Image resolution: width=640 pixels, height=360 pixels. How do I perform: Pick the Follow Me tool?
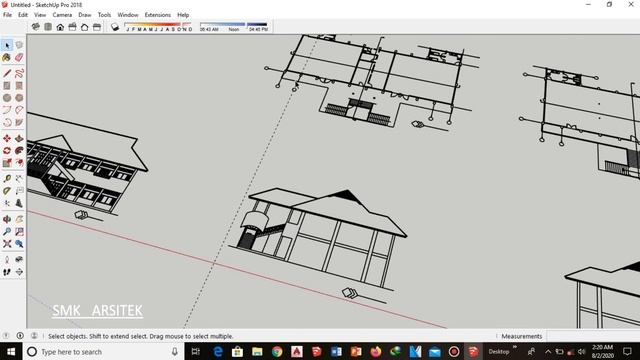[19, 151]
